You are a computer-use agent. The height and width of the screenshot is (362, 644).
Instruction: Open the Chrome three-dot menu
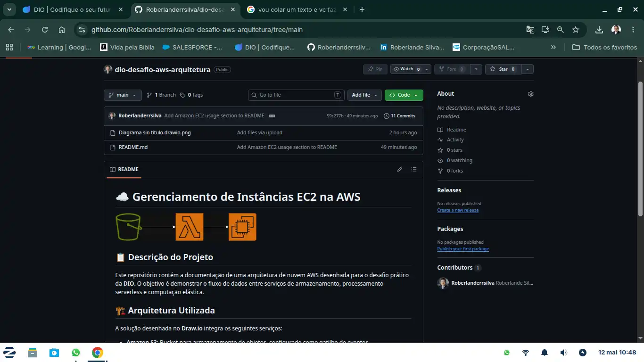tap(633, 30)
